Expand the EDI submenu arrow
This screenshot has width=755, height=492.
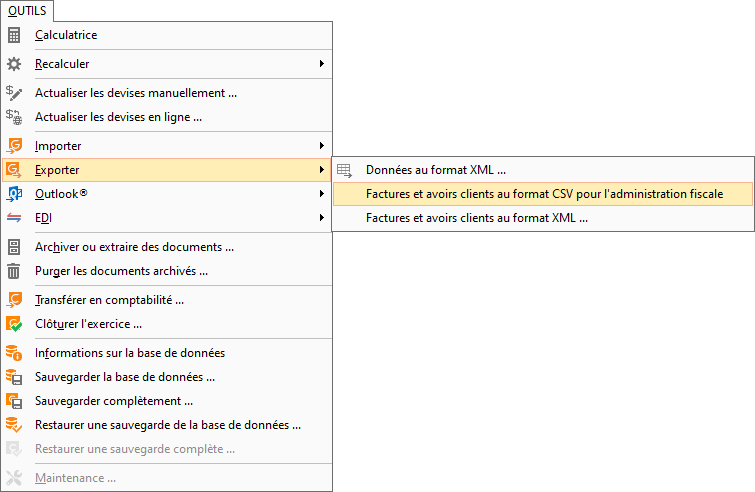point(321,218)
